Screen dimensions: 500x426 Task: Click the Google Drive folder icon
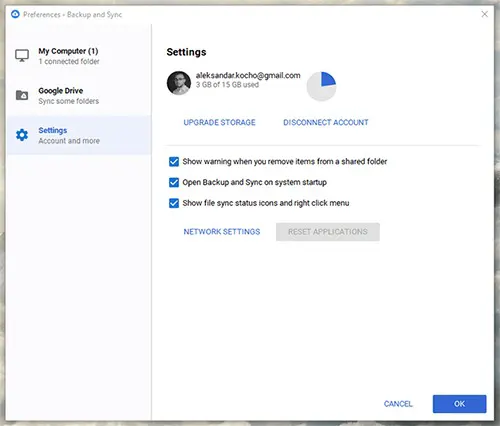[x=22, y=95]
